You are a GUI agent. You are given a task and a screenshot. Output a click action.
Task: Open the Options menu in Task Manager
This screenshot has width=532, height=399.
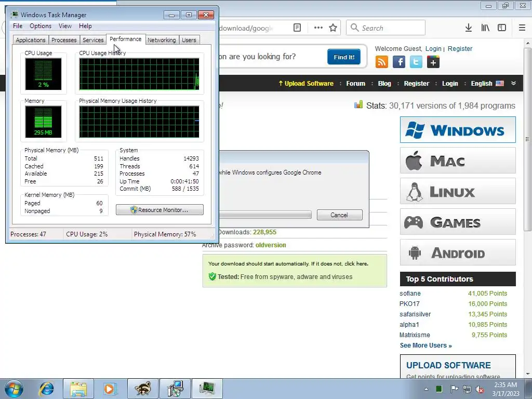coord(41,26)
